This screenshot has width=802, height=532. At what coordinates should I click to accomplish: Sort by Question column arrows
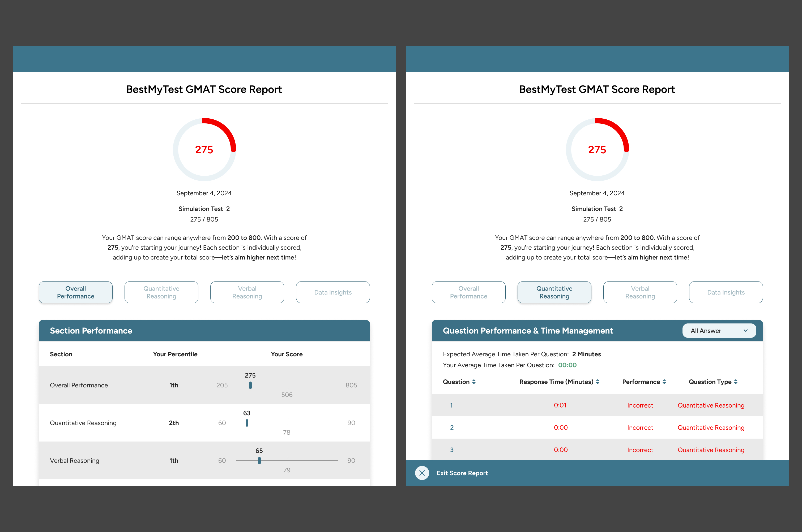(474, 382)
